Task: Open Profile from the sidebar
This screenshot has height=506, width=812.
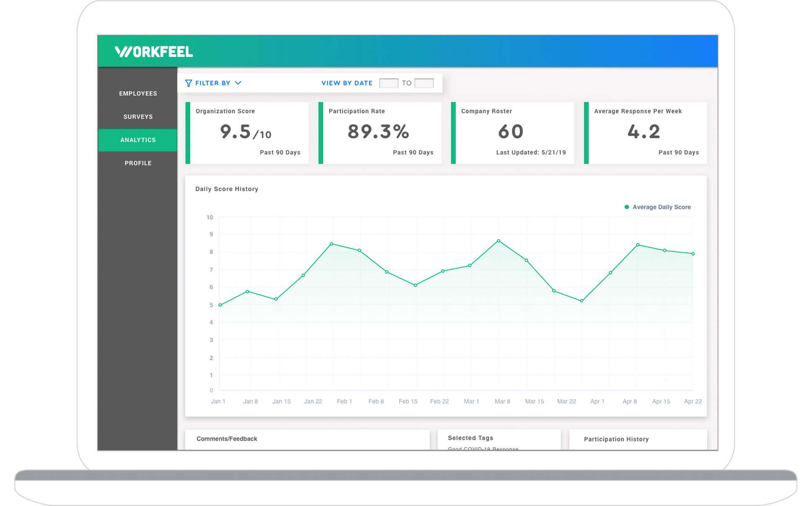Action: [138, 163]
